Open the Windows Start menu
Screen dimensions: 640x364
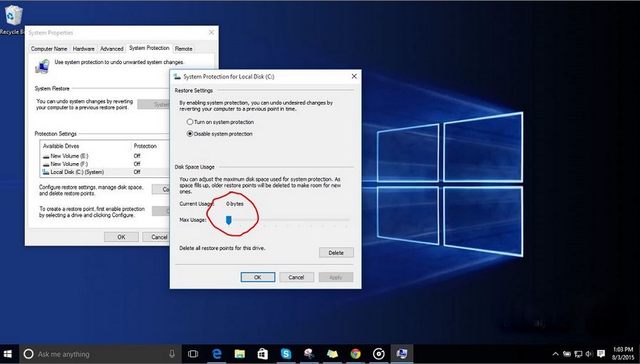click(7, 354)
